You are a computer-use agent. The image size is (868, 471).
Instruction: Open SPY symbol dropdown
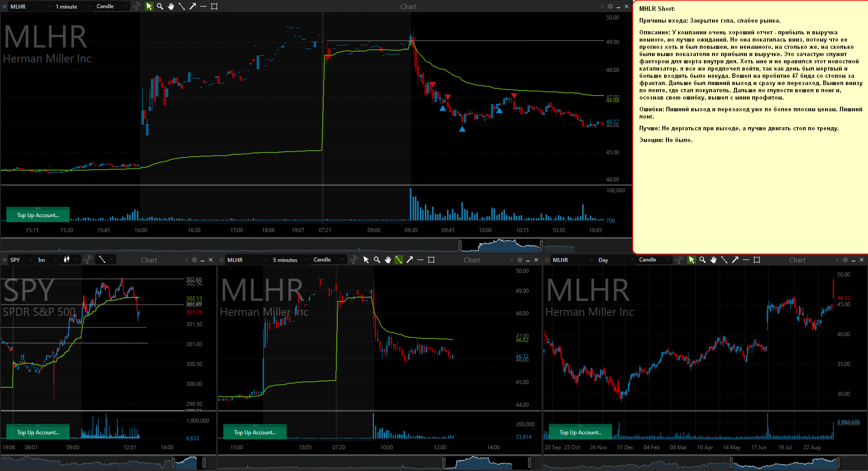(x=21, y=260)
